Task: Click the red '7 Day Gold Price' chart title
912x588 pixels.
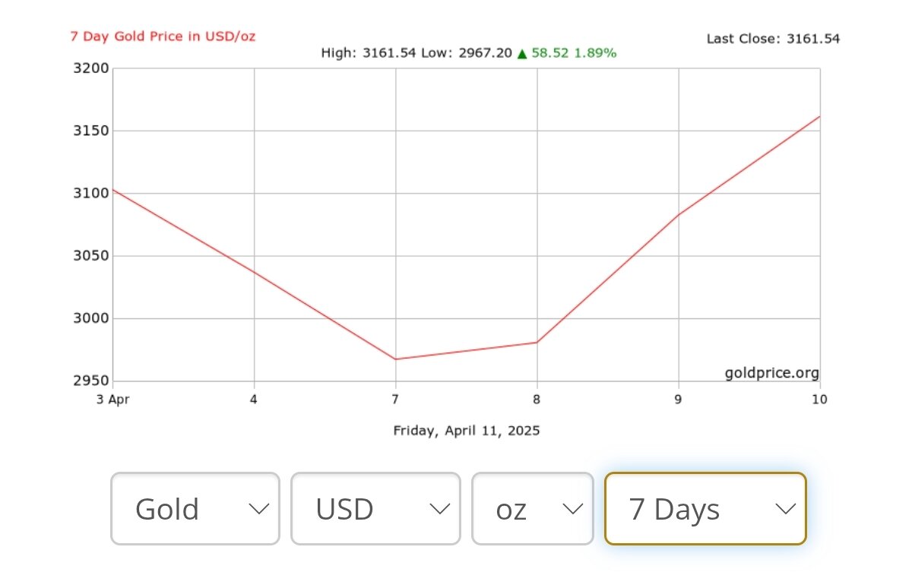Action: click(163, 36)
